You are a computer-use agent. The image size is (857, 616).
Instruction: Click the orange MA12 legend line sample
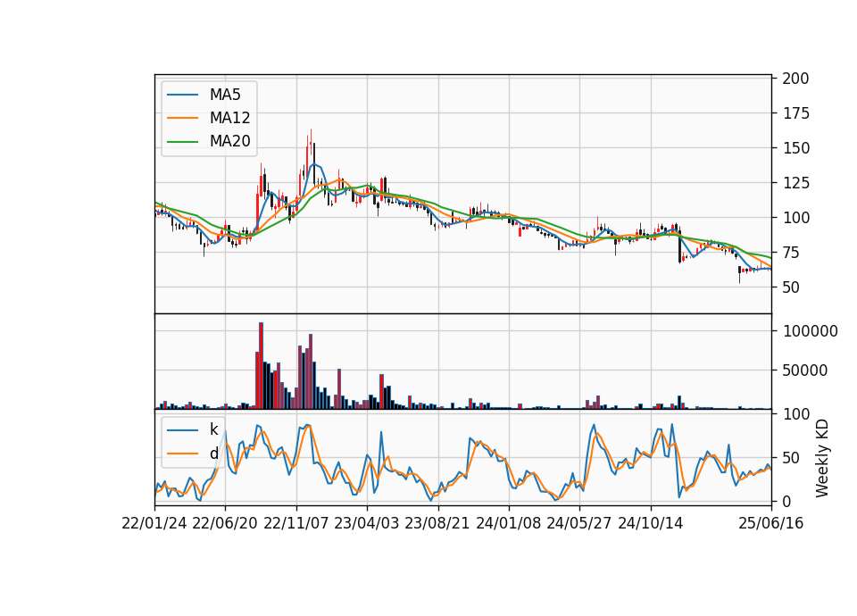182,118
